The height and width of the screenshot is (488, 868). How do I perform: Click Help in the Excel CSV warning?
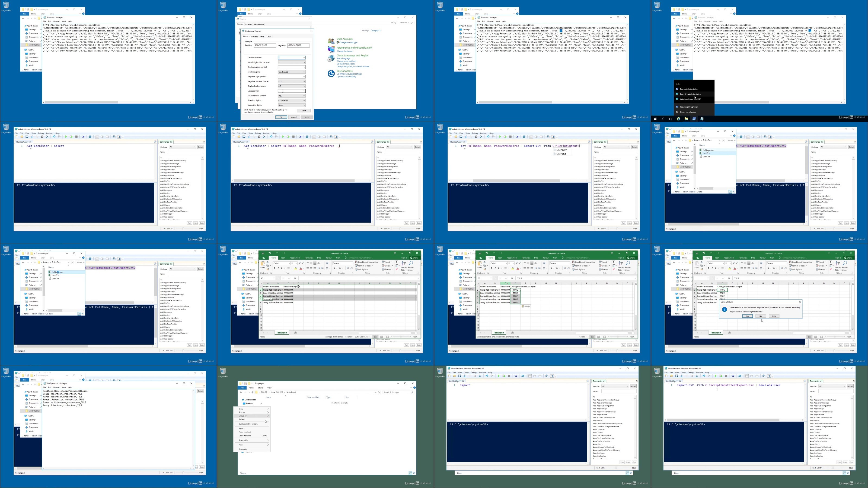(774, 316)
